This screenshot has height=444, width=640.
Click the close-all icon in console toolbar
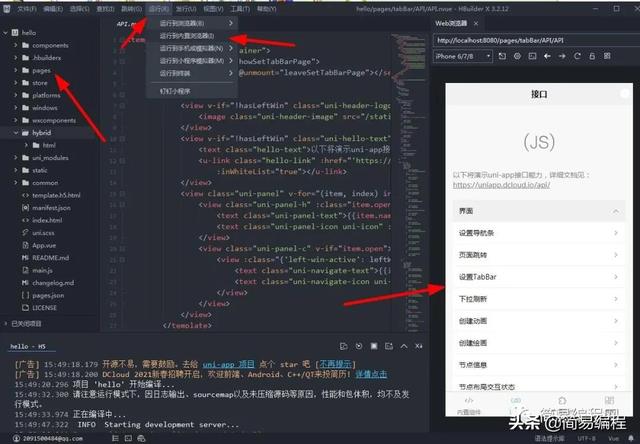(419, 346)
